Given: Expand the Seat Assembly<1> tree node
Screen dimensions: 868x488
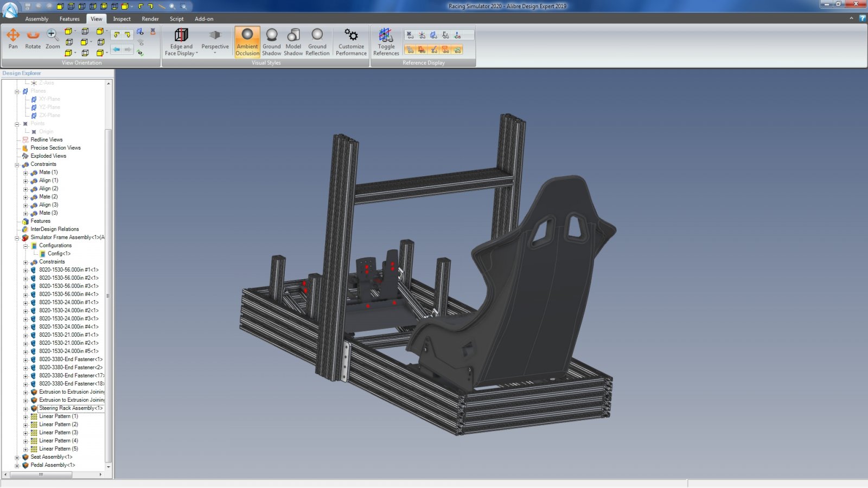Looking at the screenshot, I should (17, 457).
